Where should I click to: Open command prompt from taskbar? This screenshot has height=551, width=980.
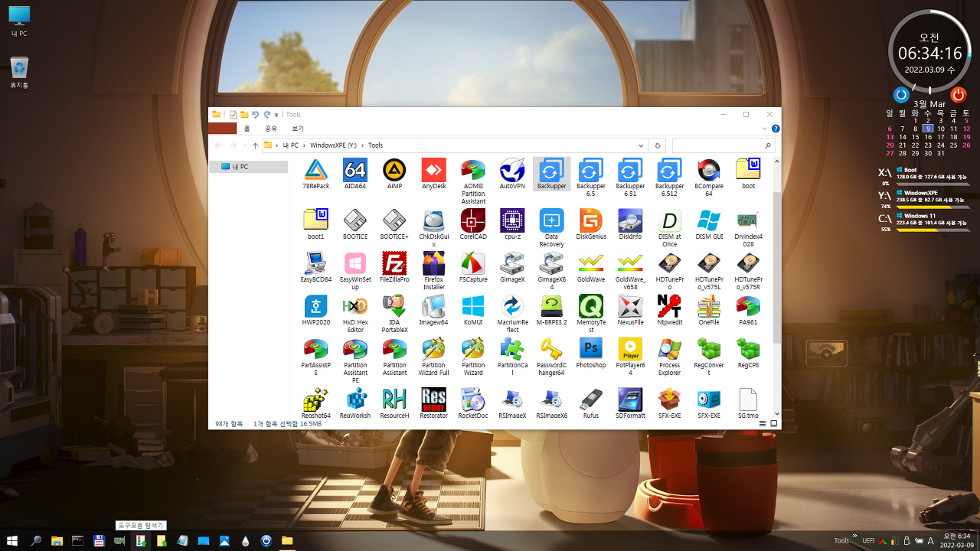[77, 540]
